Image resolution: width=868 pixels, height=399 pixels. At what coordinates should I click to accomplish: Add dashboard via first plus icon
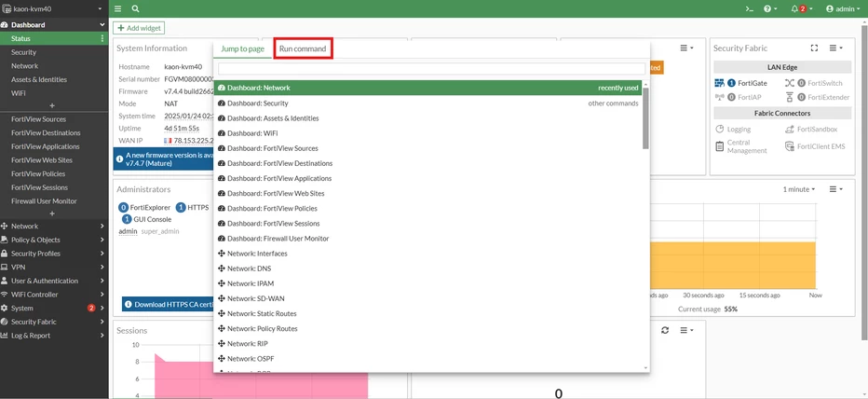(52, 105)
